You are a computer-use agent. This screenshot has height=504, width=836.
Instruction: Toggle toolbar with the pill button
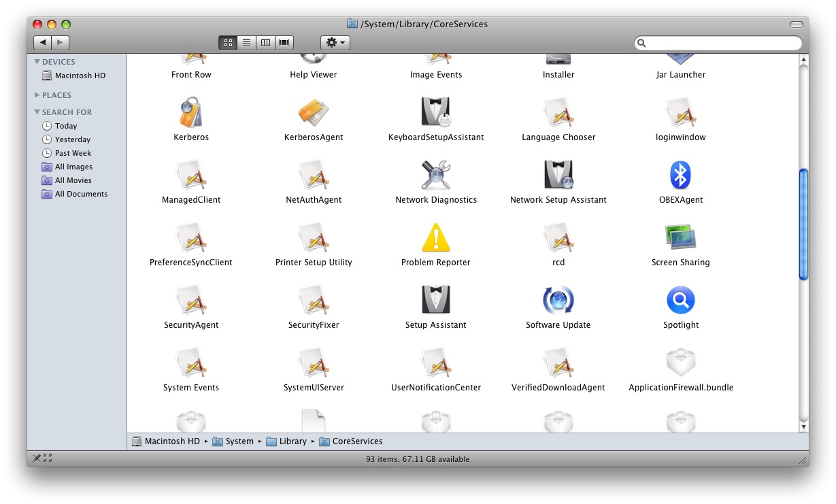click(x=796, y=24)
